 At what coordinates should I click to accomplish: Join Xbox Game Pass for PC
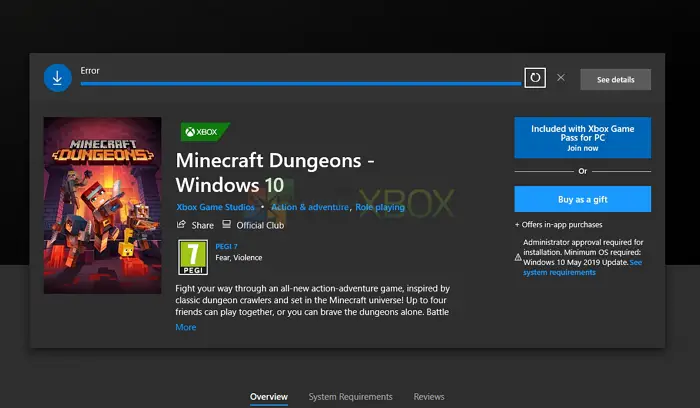click(x=583, y=137)
